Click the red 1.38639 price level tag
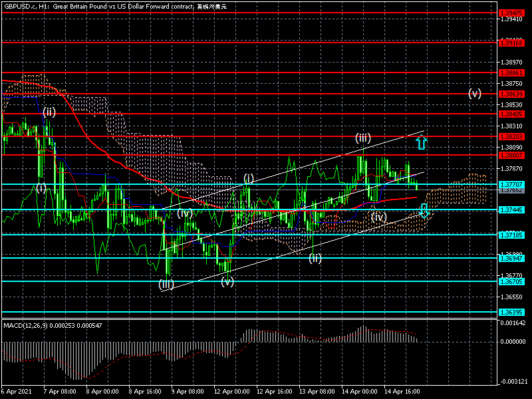The width and height of the screenshot is (532, 399). [x=513, y=94]
